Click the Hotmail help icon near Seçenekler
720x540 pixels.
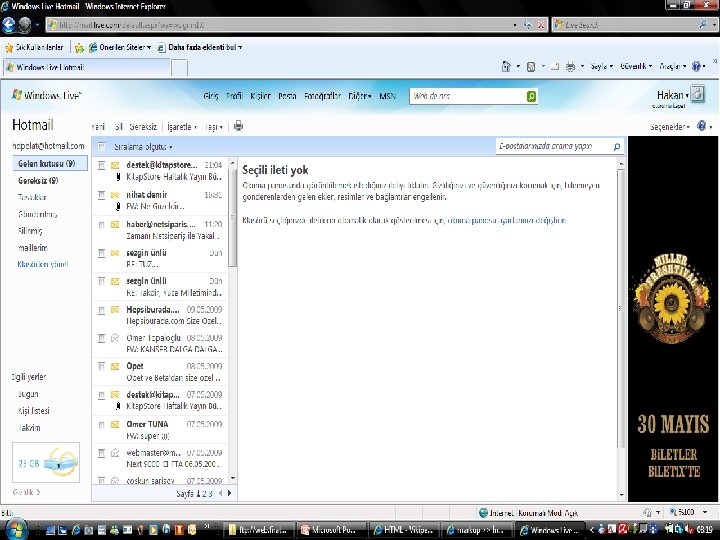pos(702,126)
